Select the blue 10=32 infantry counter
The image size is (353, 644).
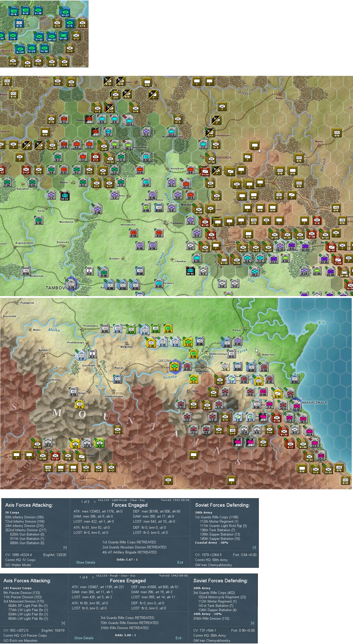[x=51, y=36]
